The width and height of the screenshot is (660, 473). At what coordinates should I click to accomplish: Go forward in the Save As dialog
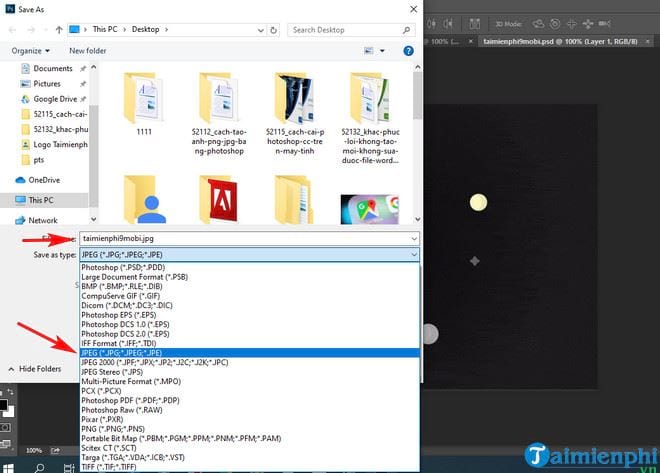[31, 30]
